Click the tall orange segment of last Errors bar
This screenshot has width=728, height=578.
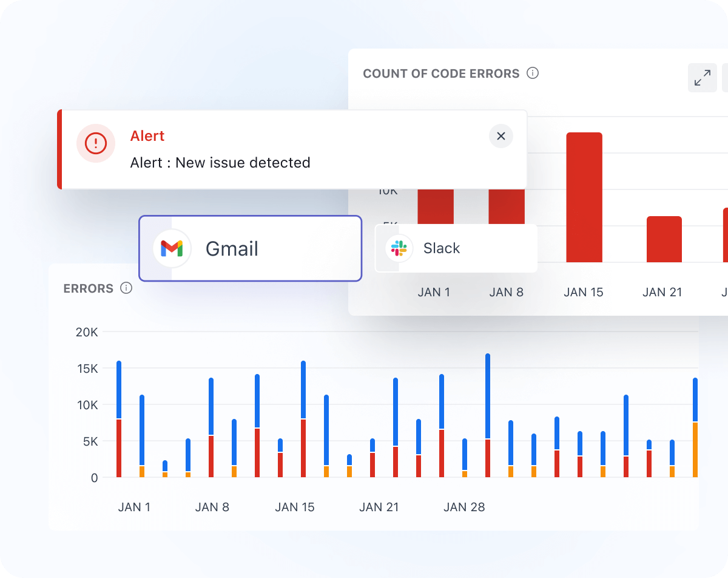(x=695, y=450)
